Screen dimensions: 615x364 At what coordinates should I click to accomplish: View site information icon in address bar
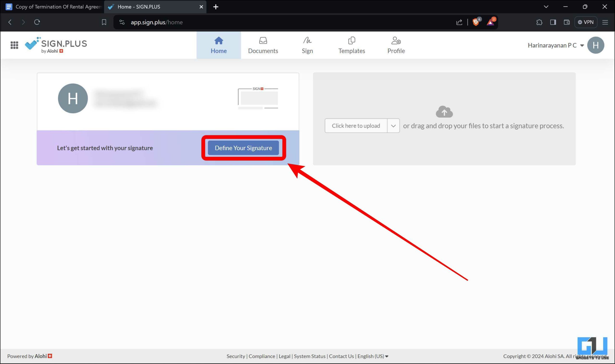point(122,22)
